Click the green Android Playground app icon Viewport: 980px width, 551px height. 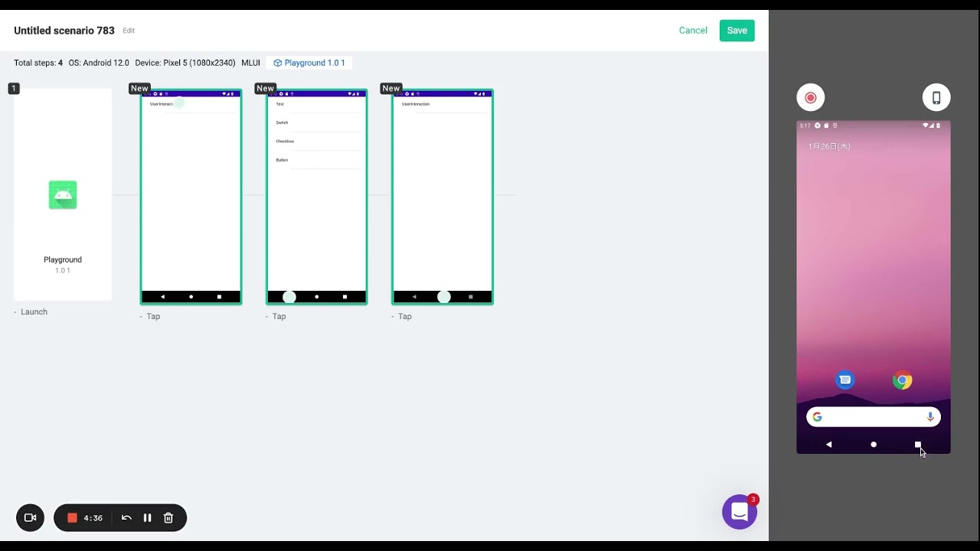pyautogui.click(x=63, y=194)
